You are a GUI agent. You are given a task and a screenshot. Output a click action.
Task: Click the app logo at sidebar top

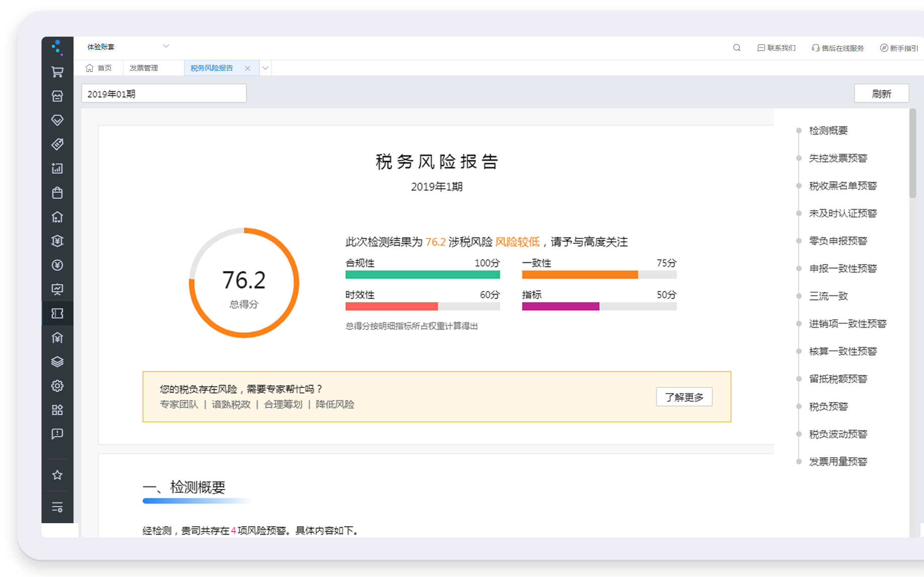pos(57,47)
